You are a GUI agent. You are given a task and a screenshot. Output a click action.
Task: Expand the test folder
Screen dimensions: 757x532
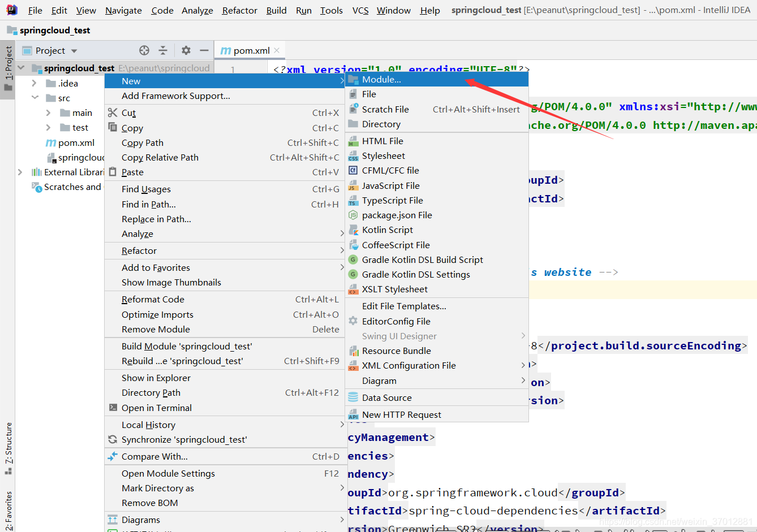(49, 127)
